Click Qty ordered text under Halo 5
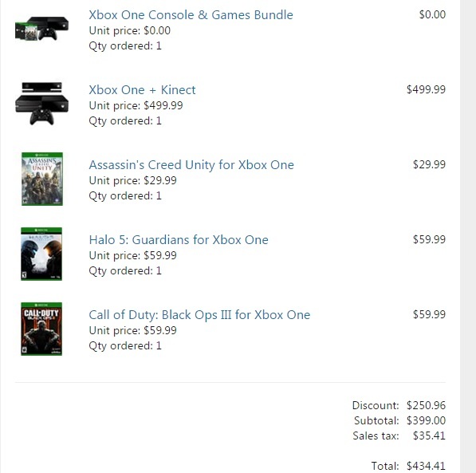Image resolution: width=476 pixels, height=473 pixels. (x=125, y=270)
